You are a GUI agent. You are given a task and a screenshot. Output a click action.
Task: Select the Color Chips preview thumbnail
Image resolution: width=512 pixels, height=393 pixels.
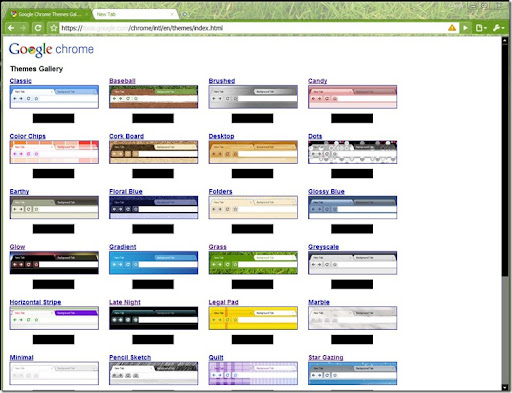click(54, 152)
